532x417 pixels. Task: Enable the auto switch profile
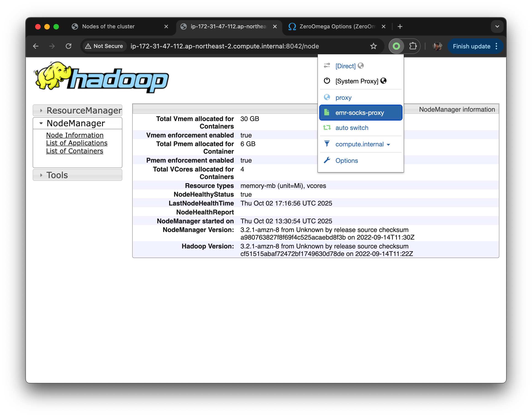pos(352,128)
